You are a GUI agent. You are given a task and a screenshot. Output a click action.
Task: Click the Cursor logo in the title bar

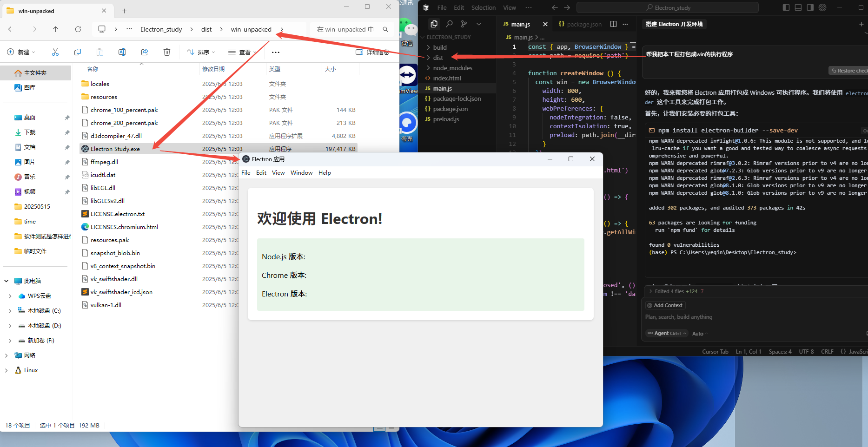click(x=426, y=7)
